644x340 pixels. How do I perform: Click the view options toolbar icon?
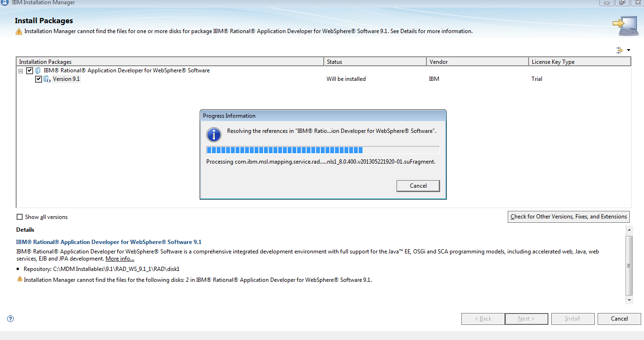620,50
